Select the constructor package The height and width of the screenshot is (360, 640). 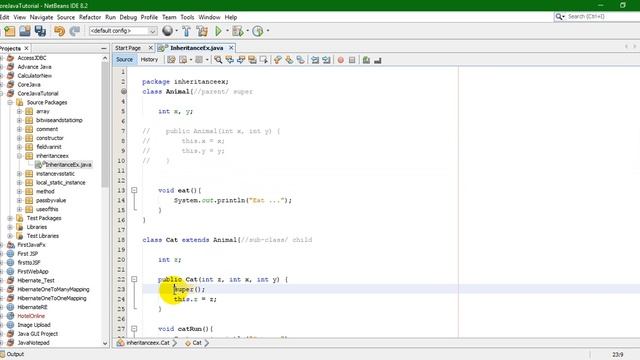coord(50,138)
